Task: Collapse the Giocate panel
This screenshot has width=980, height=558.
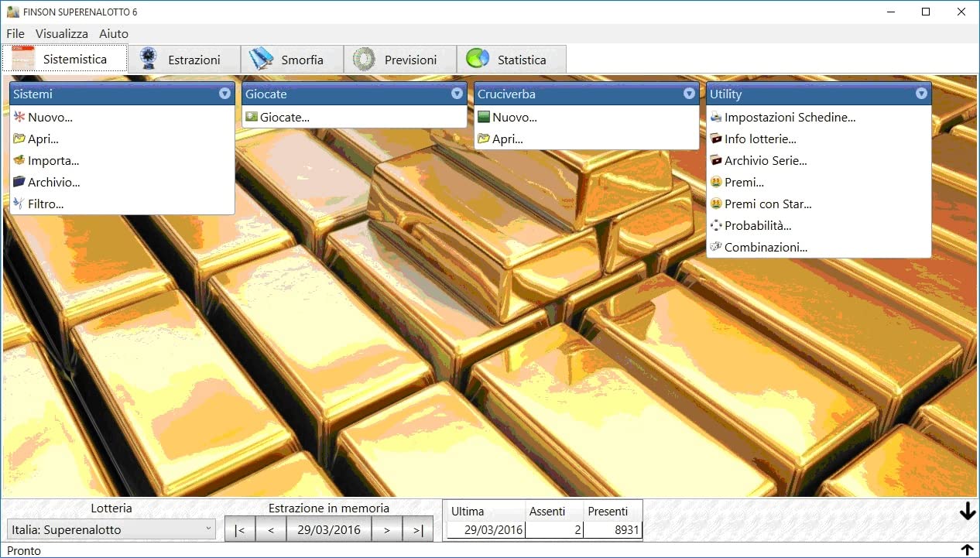Action: pos(457,94)
